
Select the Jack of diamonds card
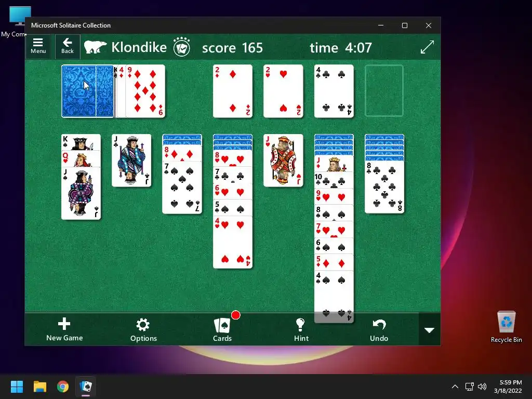click(334, 164)
